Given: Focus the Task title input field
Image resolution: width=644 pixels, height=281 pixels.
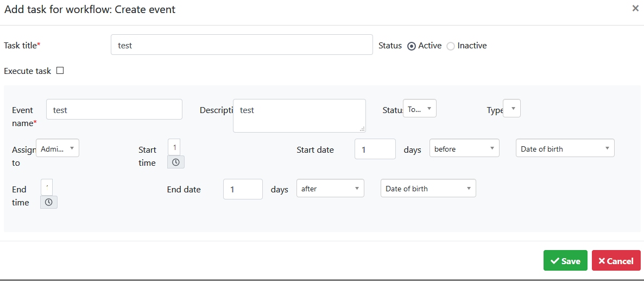Looking at the screenshot, I should 242,45.
